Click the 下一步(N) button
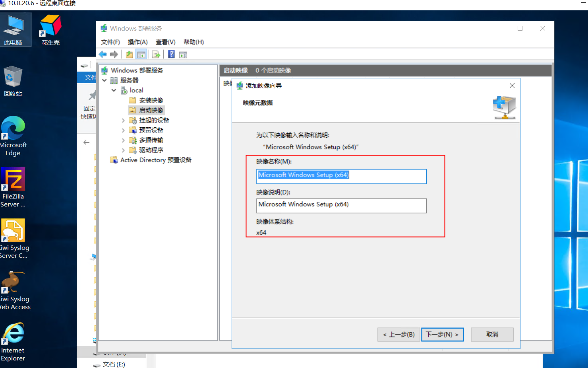Screen dimensions: 588x368 tap(442, 335)
